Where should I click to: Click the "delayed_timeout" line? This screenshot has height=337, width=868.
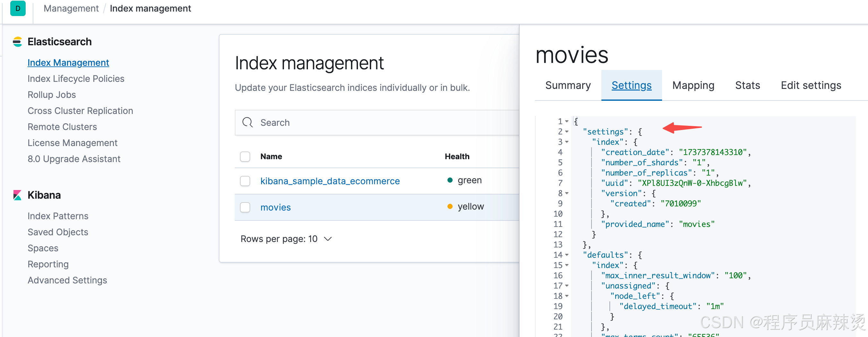[671, 306]
